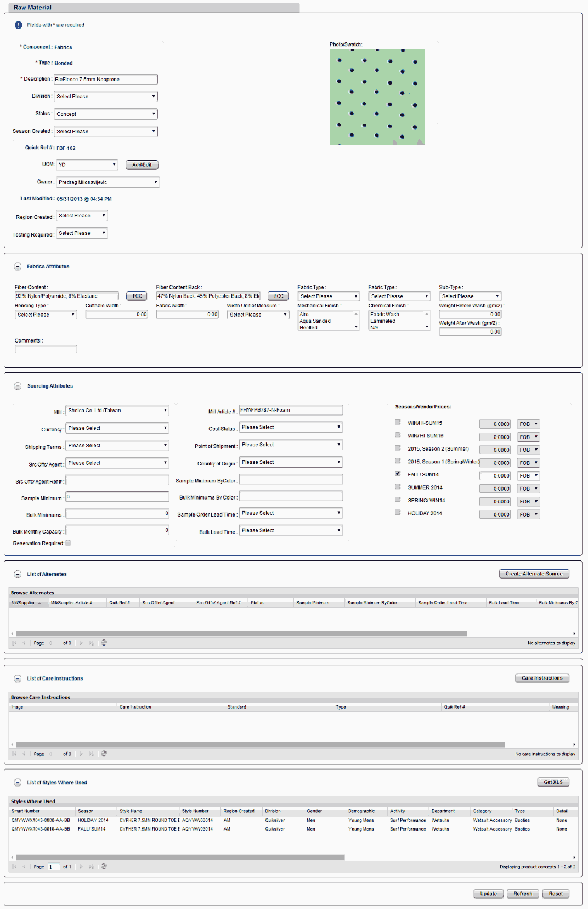Screen dimensions: 588x909
Task: Go to next page in Browse Alternates grid
Action: pos(81,643)
